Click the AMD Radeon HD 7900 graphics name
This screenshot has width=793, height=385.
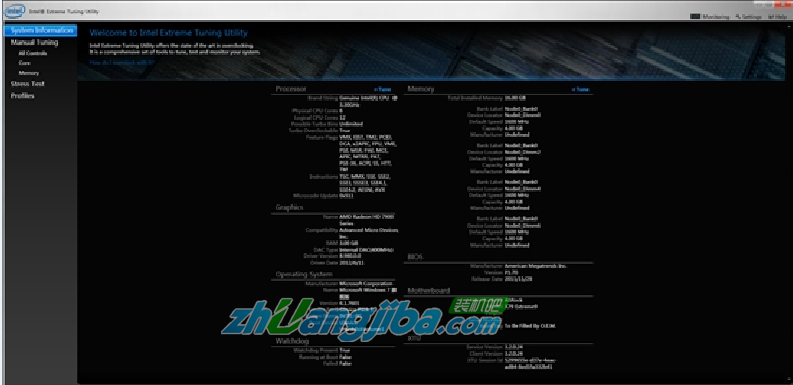(367, 220)
